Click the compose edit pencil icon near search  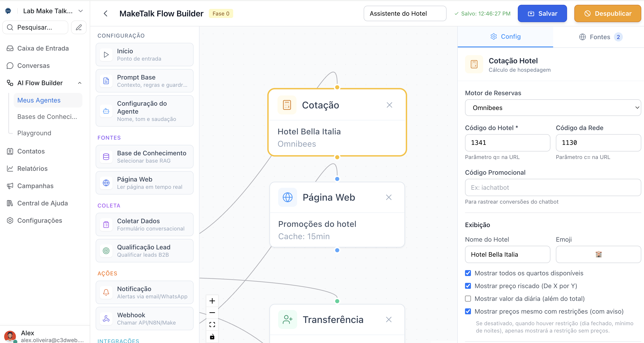79,27
